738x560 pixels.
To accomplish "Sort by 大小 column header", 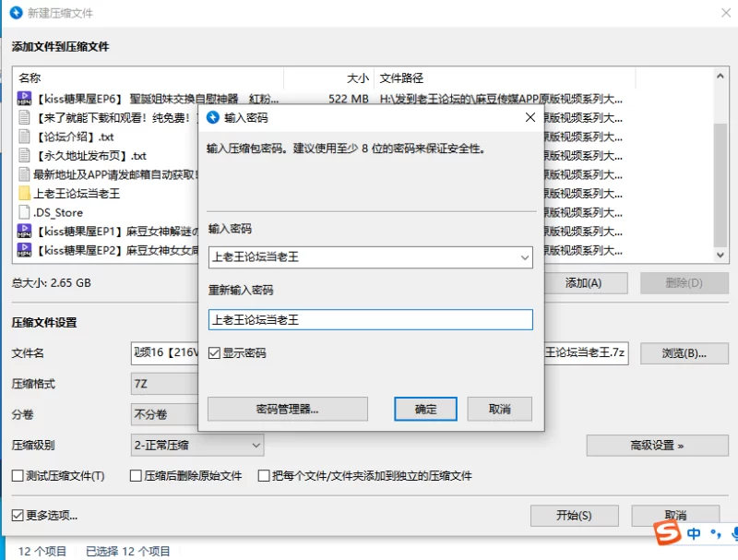I will [x=328, y=77].
